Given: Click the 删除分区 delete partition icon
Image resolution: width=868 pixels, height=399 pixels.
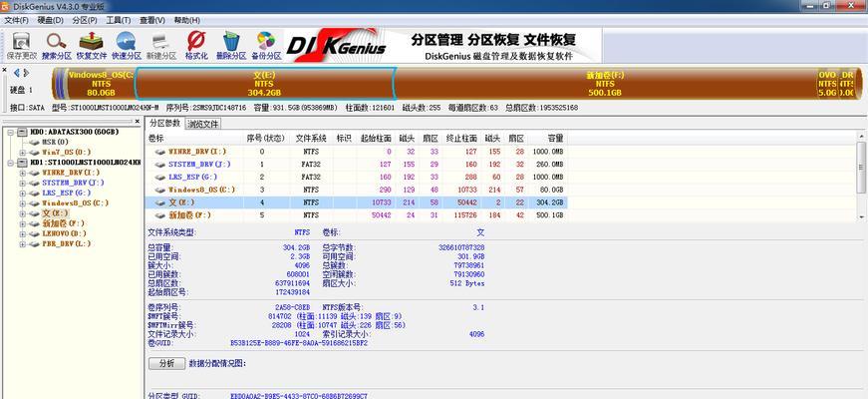Looking at the screenshot, I should pyautogui.click(x=231, y=46).
